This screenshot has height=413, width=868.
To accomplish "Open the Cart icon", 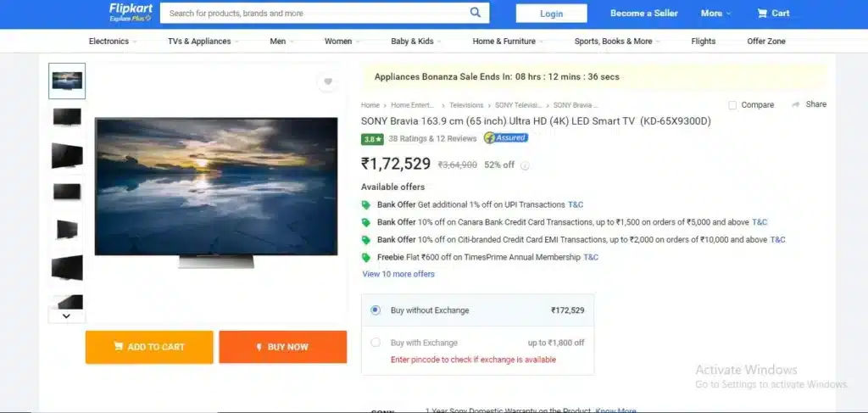I will point(762,14).
